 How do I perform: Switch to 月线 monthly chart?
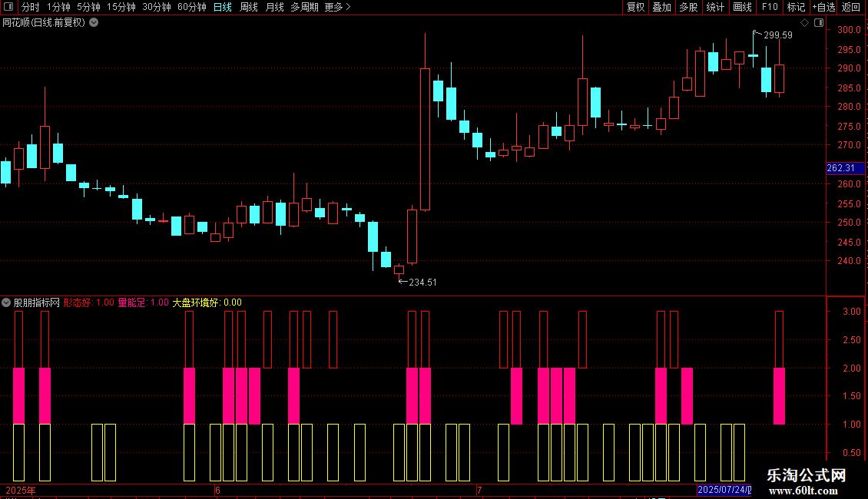tap(274, 7)
